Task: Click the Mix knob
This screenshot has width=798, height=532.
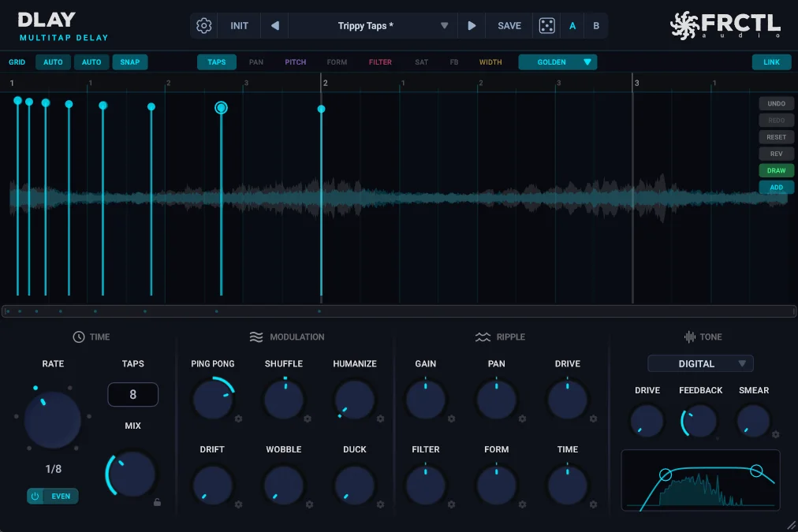Action: pos(132,474)
